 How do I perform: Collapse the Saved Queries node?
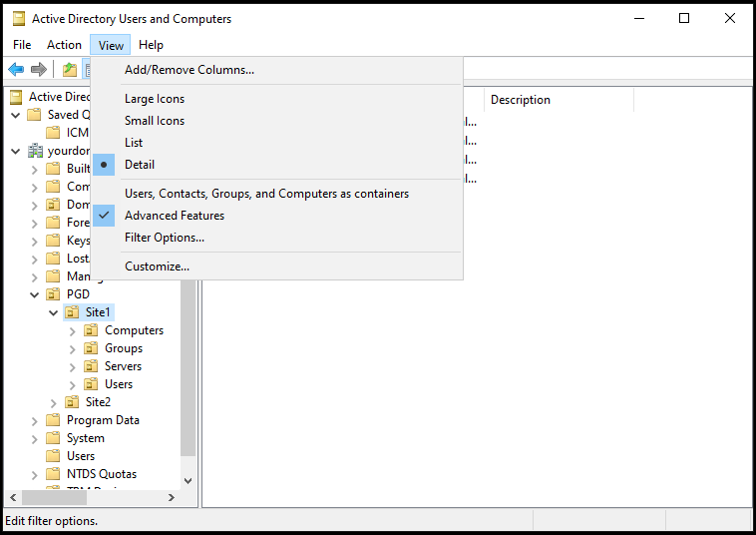16,116
